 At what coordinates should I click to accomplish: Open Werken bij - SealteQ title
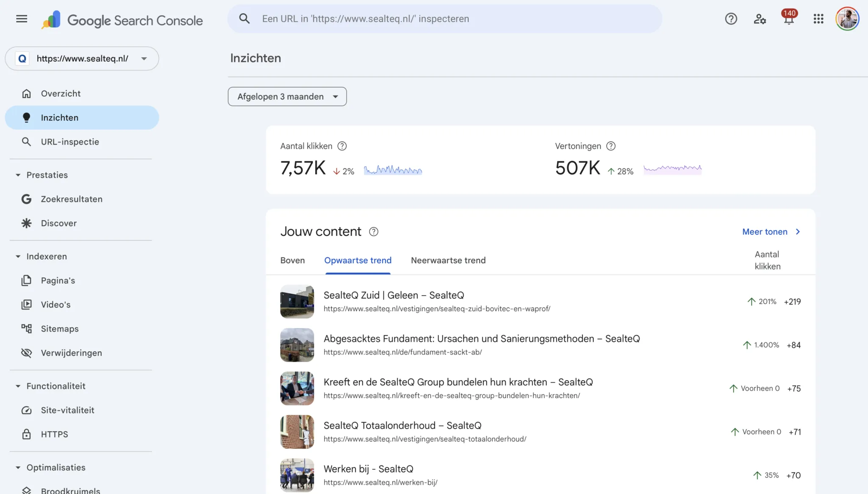[368, 469]
